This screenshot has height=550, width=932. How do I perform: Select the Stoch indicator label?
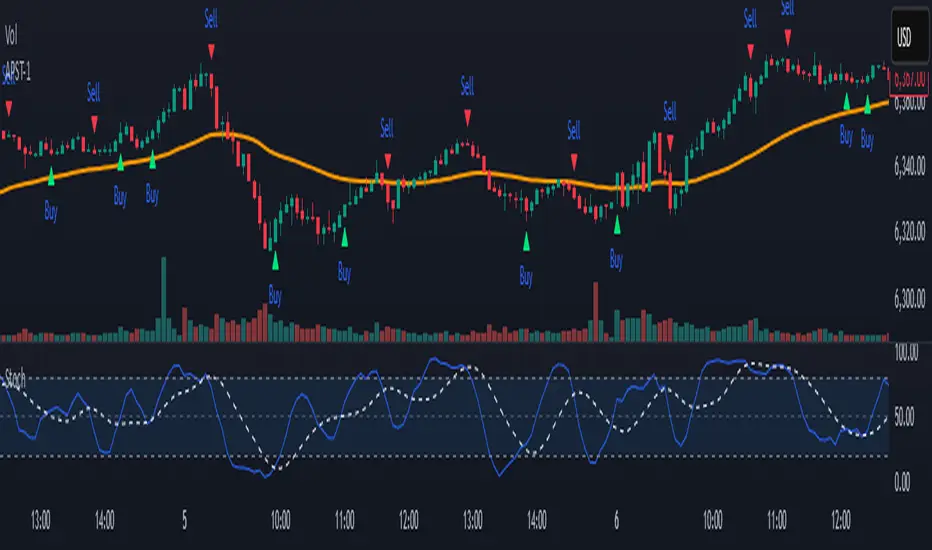click(x=15, y=378)
